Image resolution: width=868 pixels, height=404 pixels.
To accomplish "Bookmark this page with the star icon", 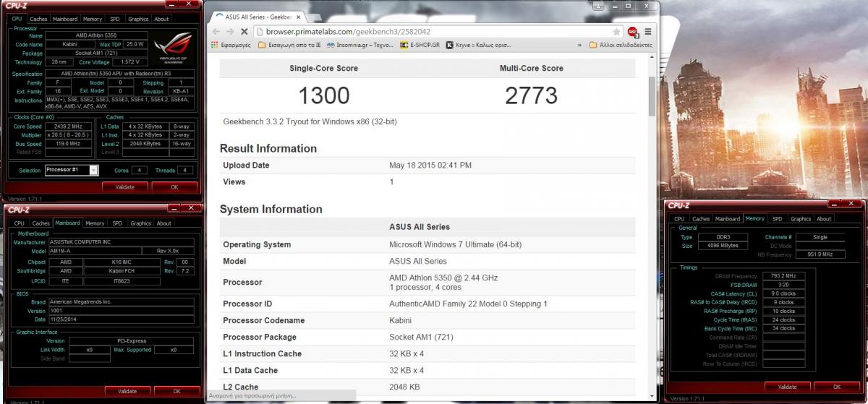I will coord(616,32).
